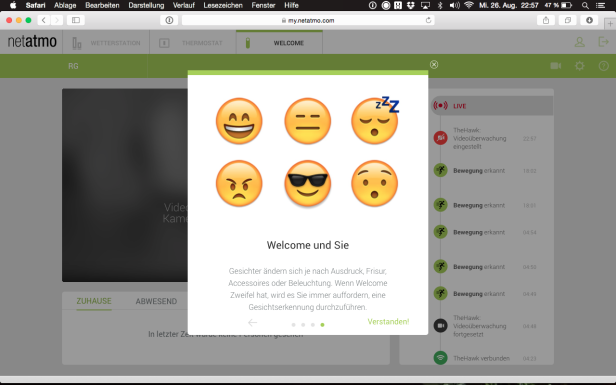
Task: Add a new tab with plus button
Action: (x=610, y=24)
